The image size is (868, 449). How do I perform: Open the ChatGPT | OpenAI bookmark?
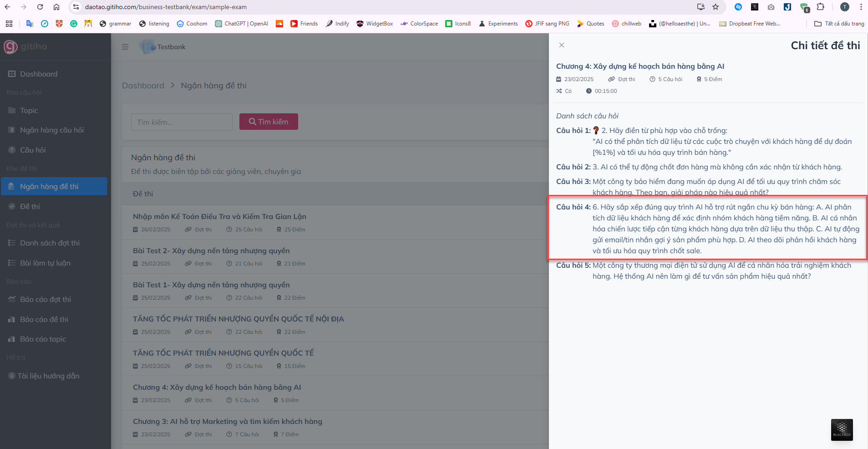click(x=242, y=24)
